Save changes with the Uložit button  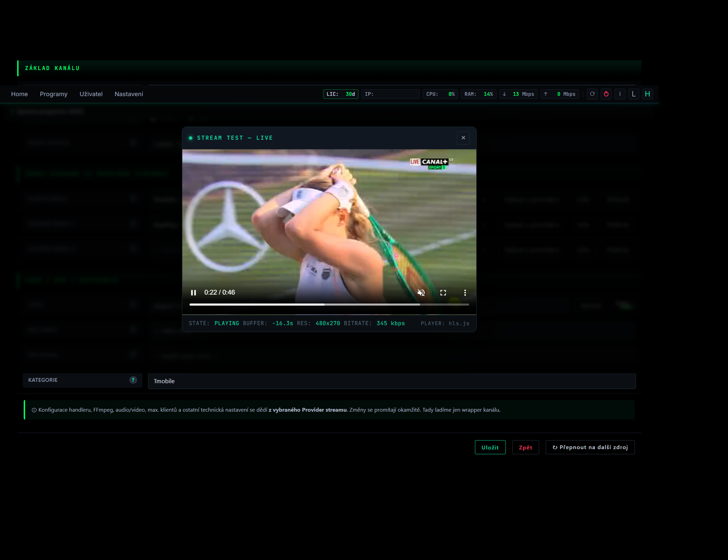[490, 447]
